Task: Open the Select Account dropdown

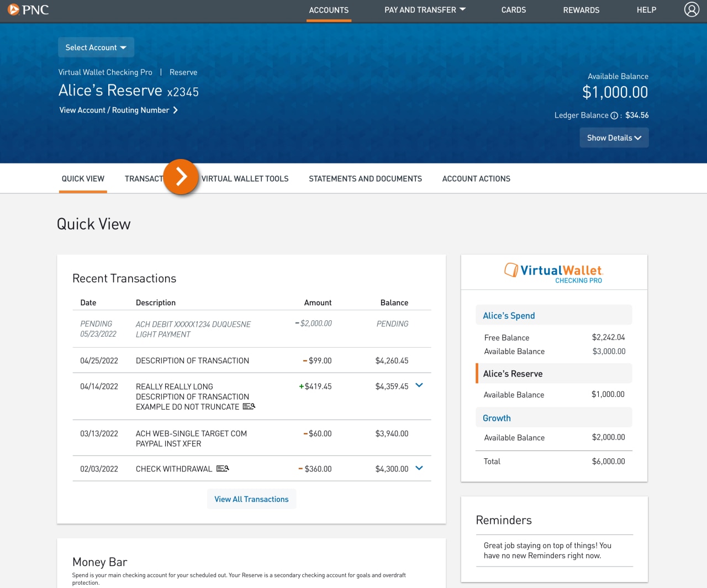Action: pos(96,47)
